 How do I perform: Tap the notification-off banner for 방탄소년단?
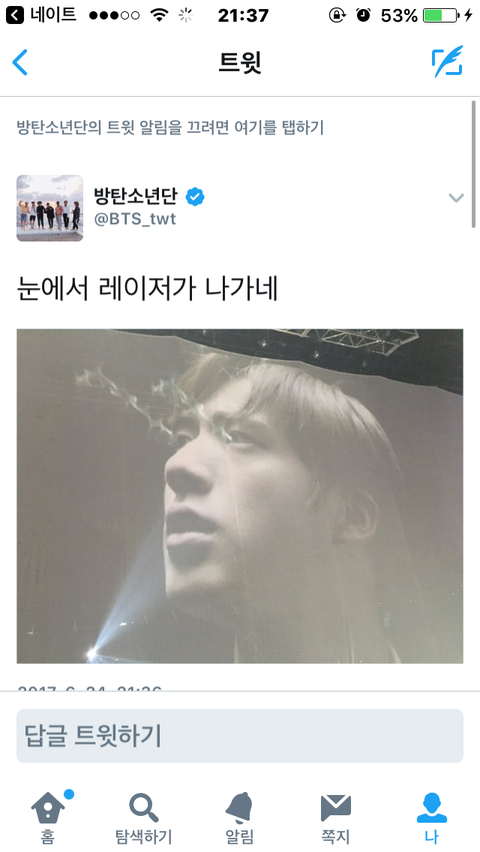(170, 128)
